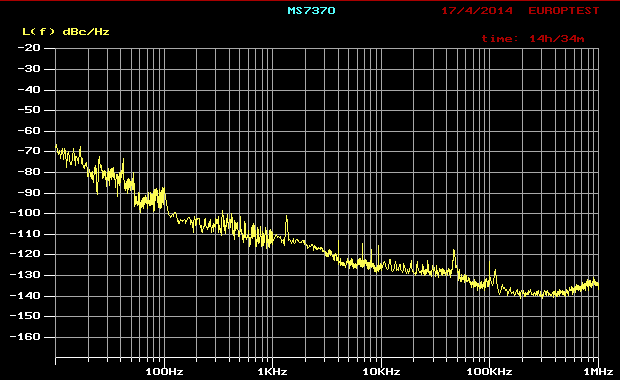Click the MS7370 title text
620x380 pixels.
coord(312,11)
